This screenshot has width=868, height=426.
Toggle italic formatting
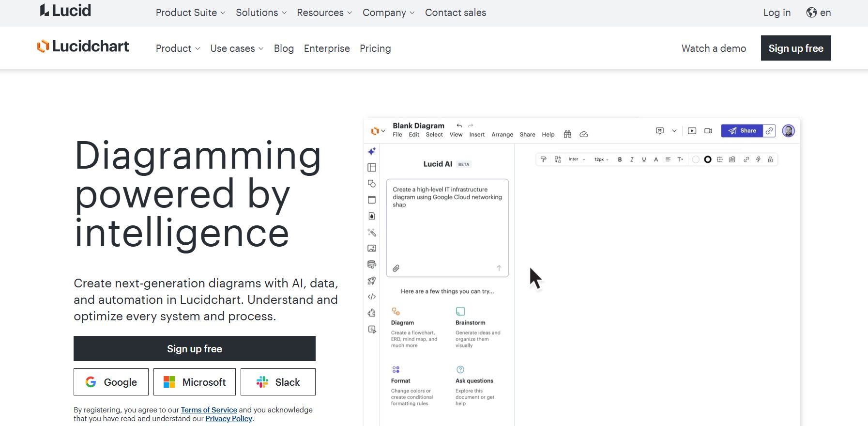click(x=632, y=159)
